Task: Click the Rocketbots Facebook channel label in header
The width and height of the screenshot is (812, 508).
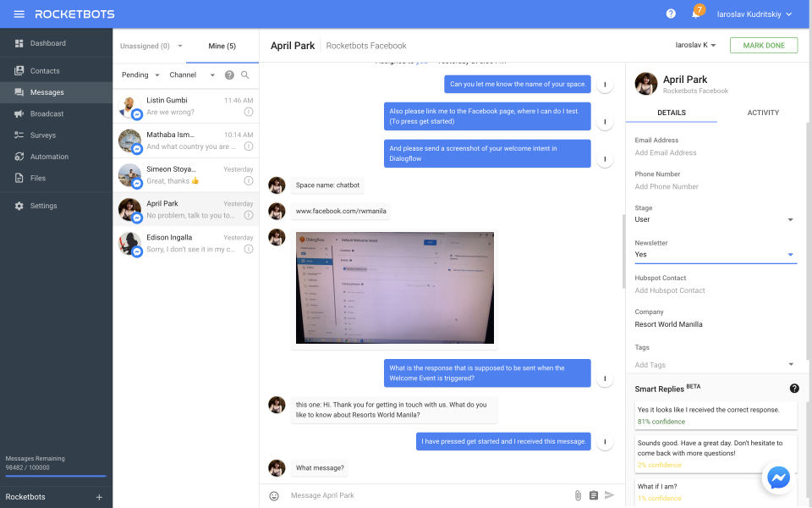Action: tap(366, 46)
